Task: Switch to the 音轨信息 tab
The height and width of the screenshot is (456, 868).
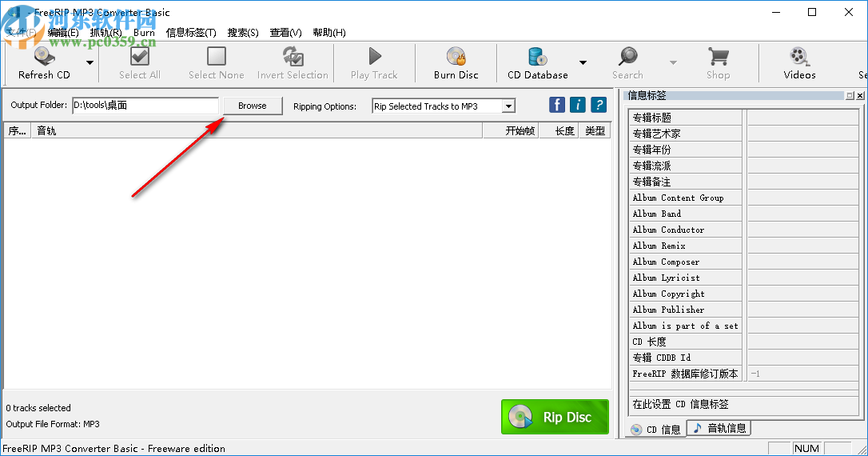Action: pyautogui.click(x=719, y=428)
